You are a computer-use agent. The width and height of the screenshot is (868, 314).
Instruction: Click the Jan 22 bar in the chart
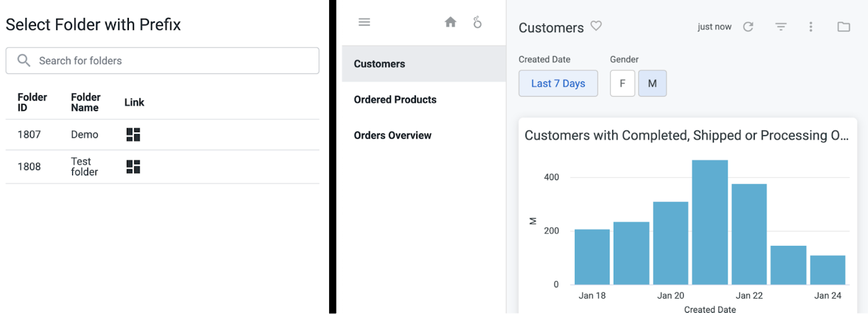pos(749,234)
